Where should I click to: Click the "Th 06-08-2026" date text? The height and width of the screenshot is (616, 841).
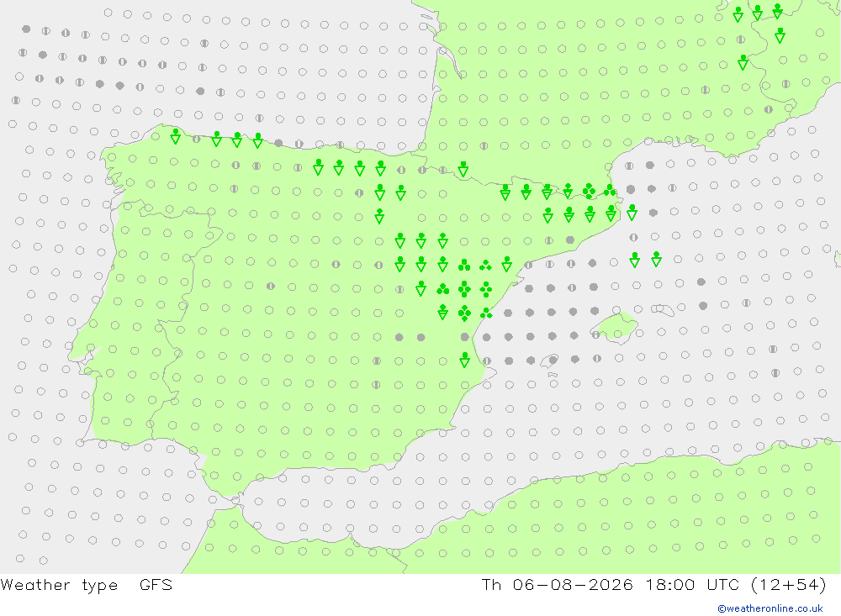[x=557, y=584]
